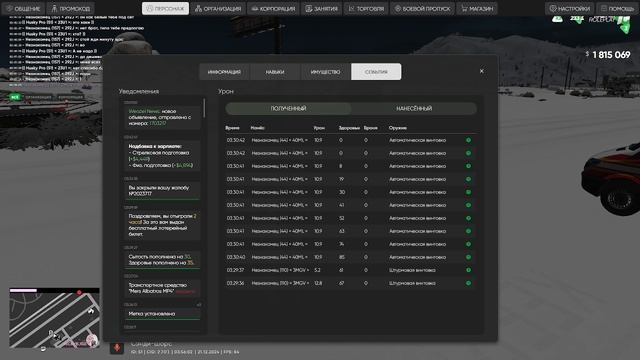The width and height of the screenshot is (640, 360).
Task: Switch to the Информация tab
Action: point(224,72)
